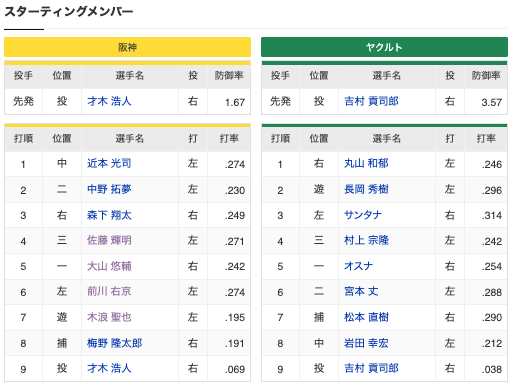Viewport: 512px width, 392px height.
Task: Click 打率 header in Hanshin lineup table
Action: coord(229,138)
